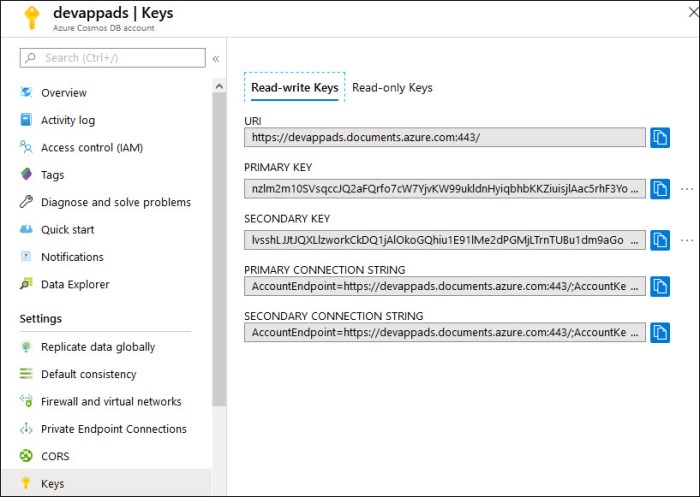Screen dimensions: 700x497
Task: Click the sidebar vertical scrollbar thumb
Action: point(219,250)
